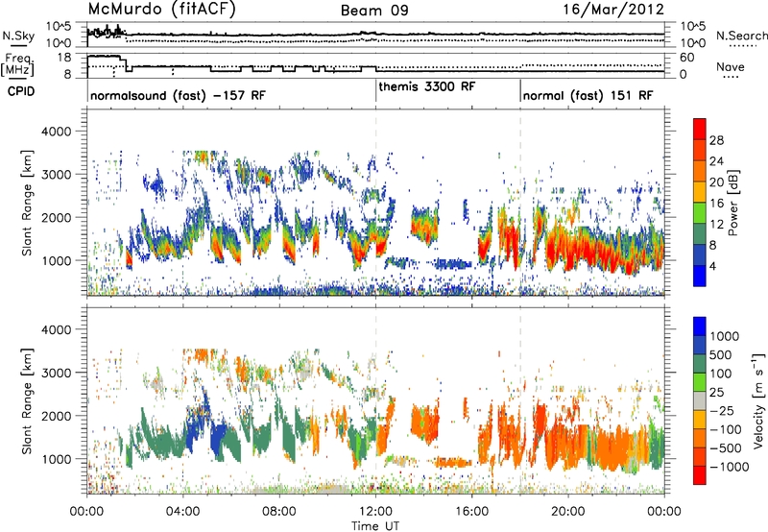768x532 pixels.
Task: Click the blue top of velocity colorbar
Action: 700,326
